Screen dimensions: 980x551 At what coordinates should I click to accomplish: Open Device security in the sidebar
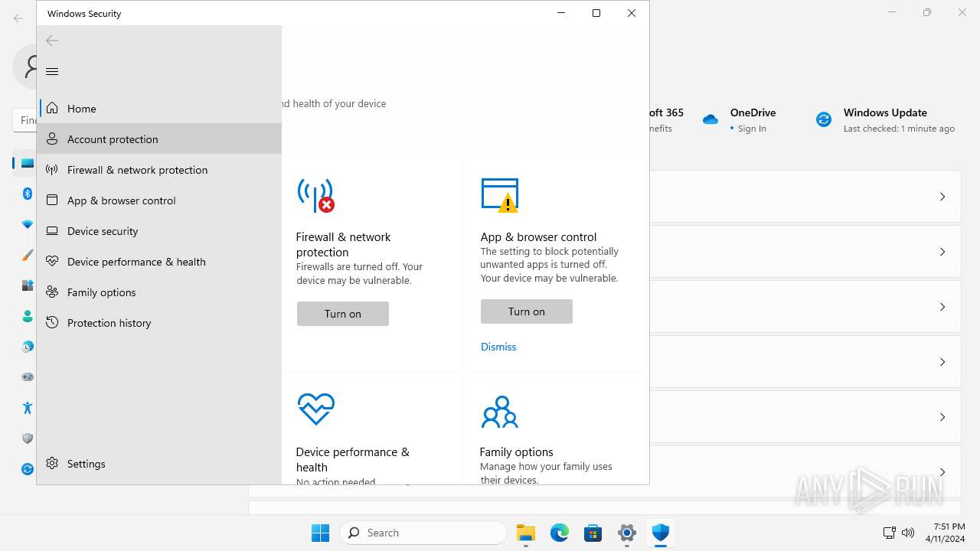[x=159, y=231]
